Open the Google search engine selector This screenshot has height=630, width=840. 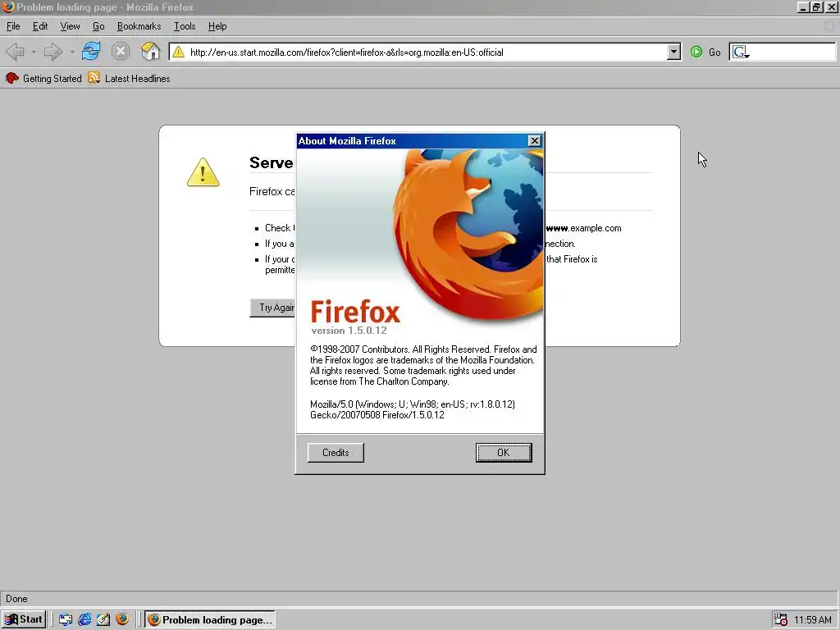pyautogui.click(x=742, y=52)
